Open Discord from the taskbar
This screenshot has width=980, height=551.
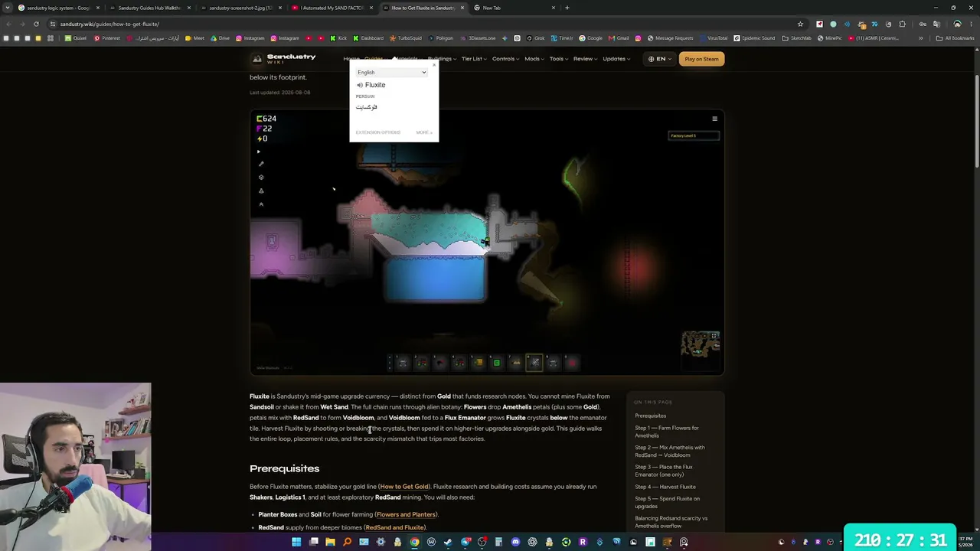point(515,542)
